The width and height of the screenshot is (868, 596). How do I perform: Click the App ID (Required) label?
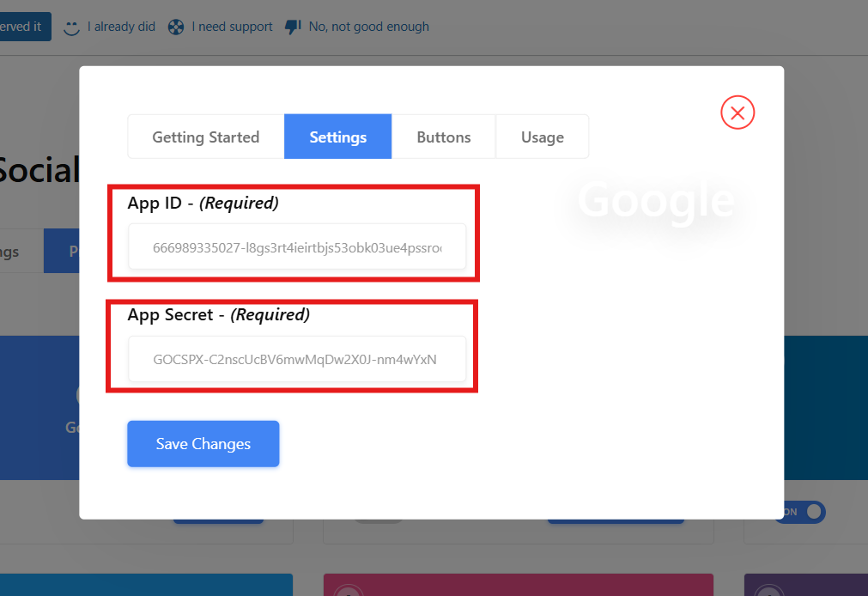point(203,204)
